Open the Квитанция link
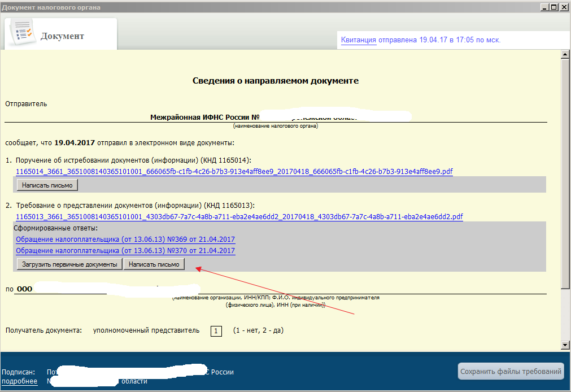This screenshot has height=392, width=571. tap(358, 40)
